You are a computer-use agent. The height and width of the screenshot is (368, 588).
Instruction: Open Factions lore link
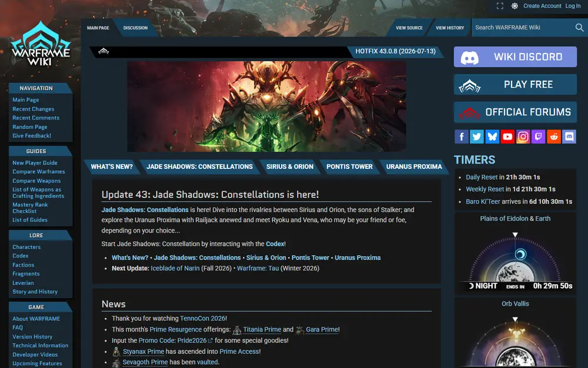[24, 265]
